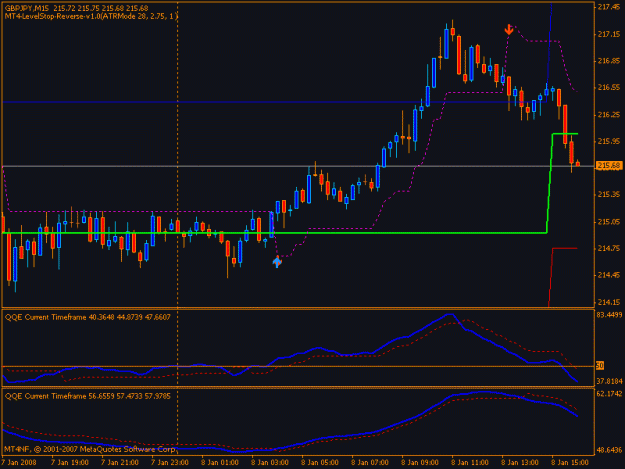Click the 50 level marker on QQE scale
The width and height of the screenshot is (625, 469).
pyautogui.click(x=600, y=365)
